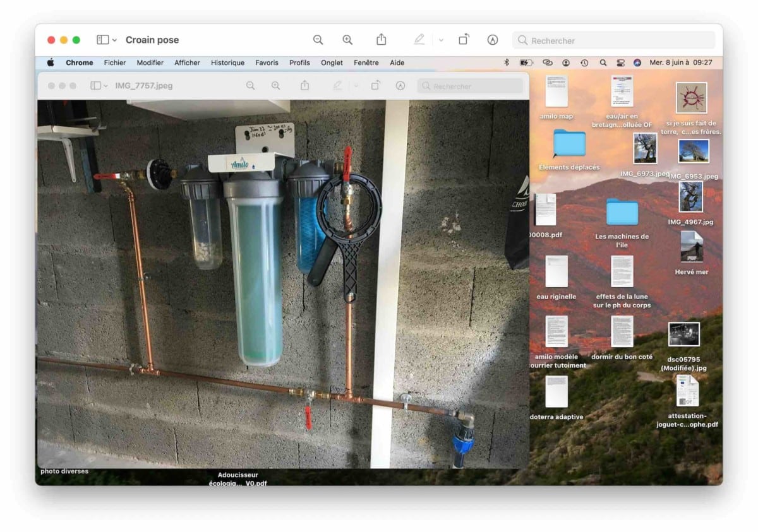Share from the IMG_7757.jpeg window
This screenshot has width=758, height=532.
[304, 85]
